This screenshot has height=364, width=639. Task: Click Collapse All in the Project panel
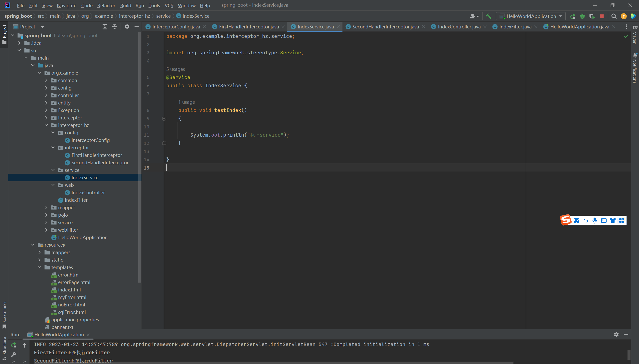pyautogui.click(x=114, y=27)
